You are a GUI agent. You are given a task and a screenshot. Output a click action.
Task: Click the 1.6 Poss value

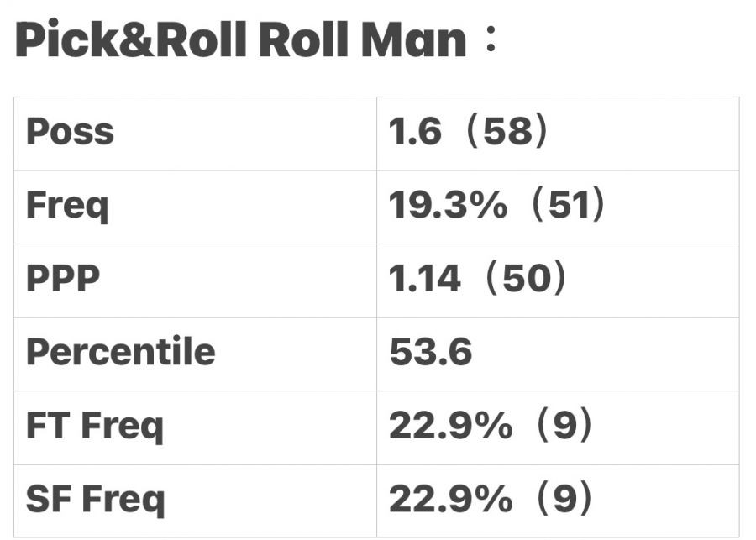tap(415, 133)
